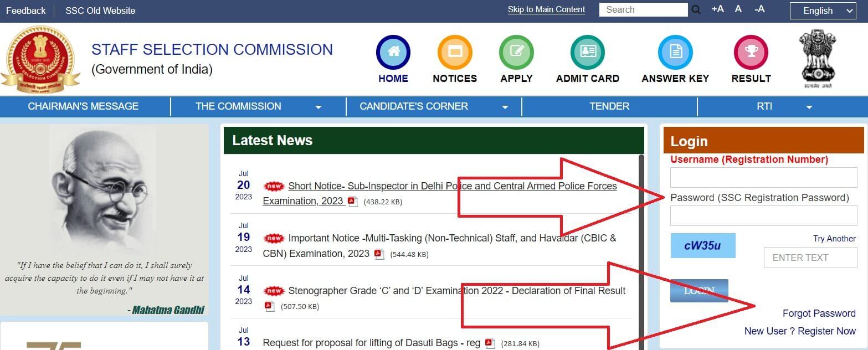Open the English language dropdown
868x350 pixels.
pyautogui.click(x=823, y=11)
